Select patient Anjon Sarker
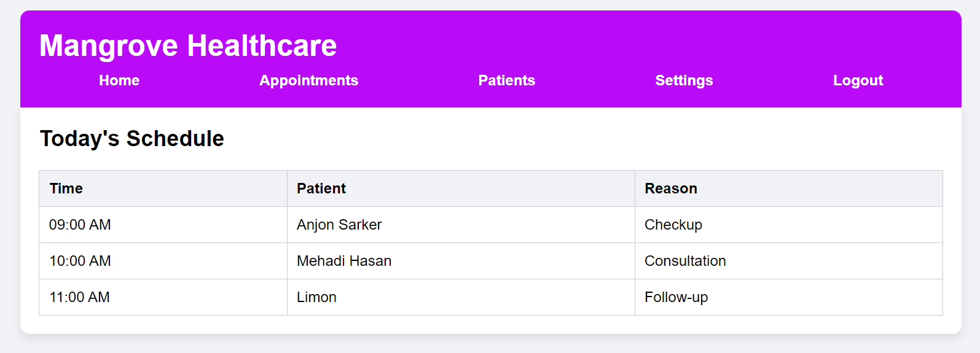Viewport: 980px width, 353px height. pyautogui.click(x=339, y=225)
